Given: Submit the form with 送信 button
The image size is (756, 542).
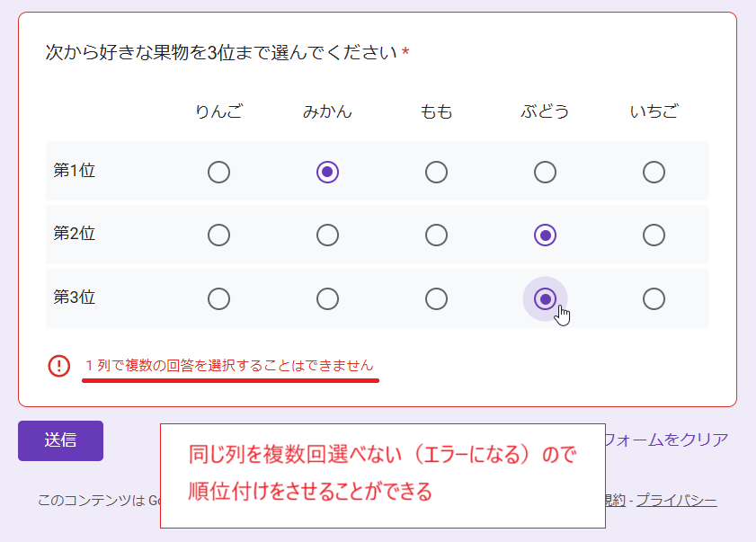Looking at the screenshot, I should coord(61,440).
